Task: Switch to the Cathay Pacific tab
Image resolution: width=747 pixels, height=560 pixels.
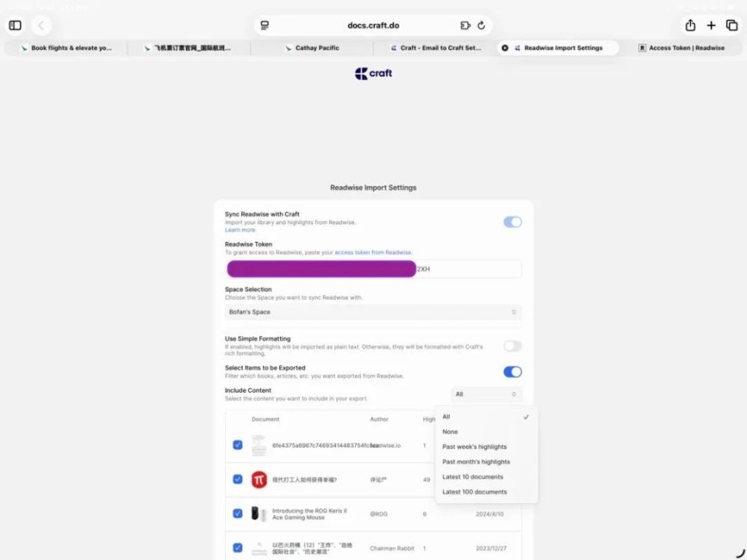Action: [x=311, y=47]
